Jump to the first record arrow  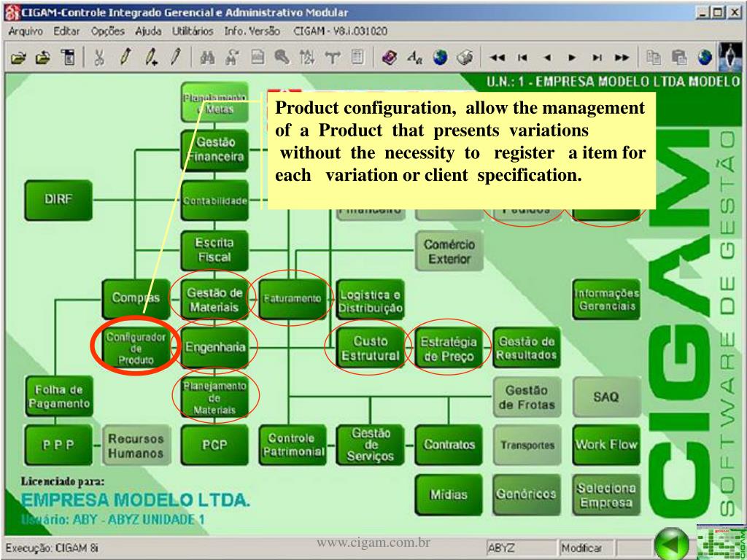tap(522, 58)
